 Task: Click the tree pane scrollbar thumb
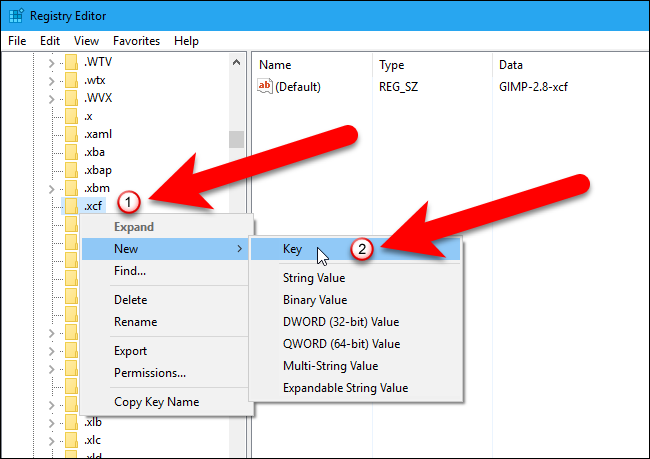(236, 139)
